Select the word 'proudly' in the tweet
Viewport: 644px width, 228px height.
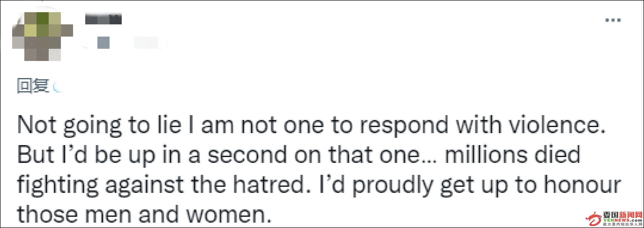pos(393,186)
